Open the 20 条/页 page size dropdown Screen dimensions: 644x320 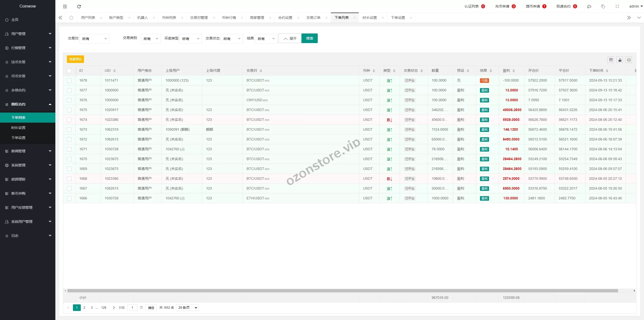click(187, 307)
